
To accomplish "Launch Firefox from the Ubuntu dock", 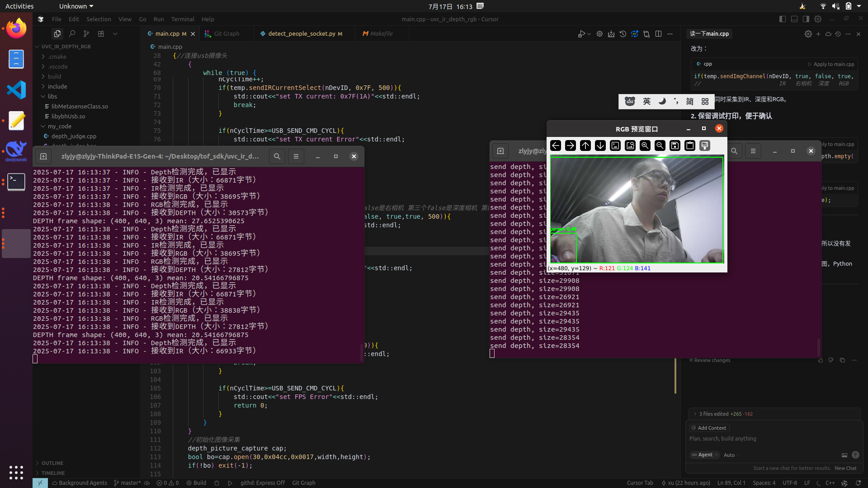I will (x=16, y=28).
